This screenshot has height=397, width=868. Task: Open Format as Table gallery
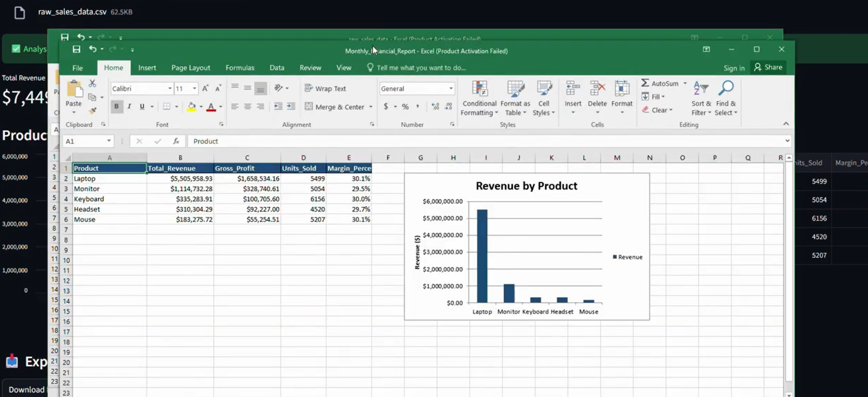(515, 98)
